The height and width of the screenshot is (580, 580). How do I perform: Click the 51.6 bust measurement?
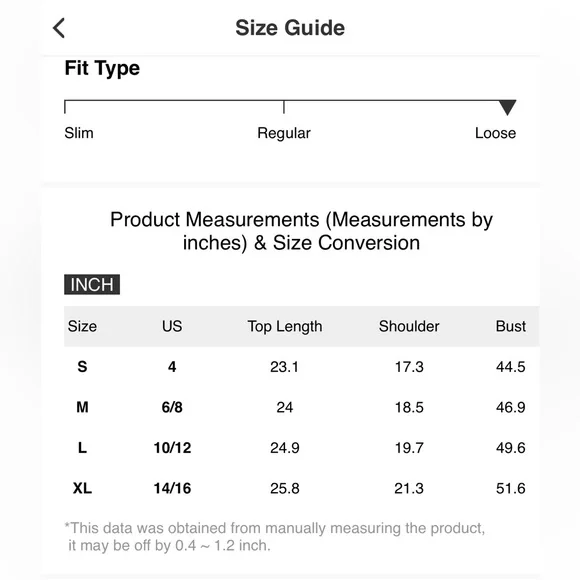point(510,488)
